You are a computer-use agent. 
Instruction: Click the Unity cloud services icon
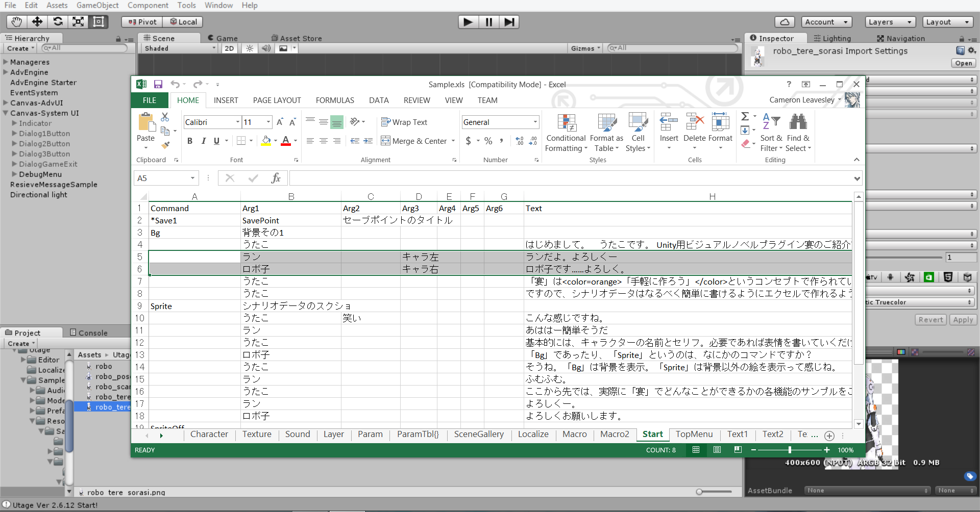tap(785, 22)
